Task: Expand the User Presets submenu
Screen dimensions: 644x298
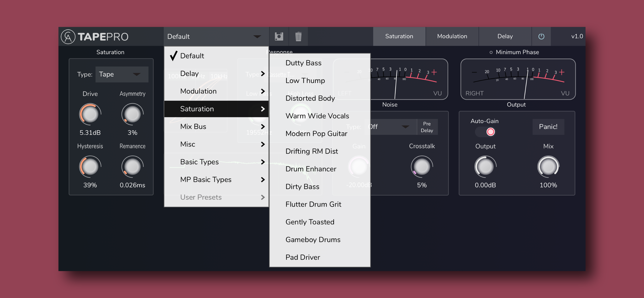Action: (x=216, y=197)
